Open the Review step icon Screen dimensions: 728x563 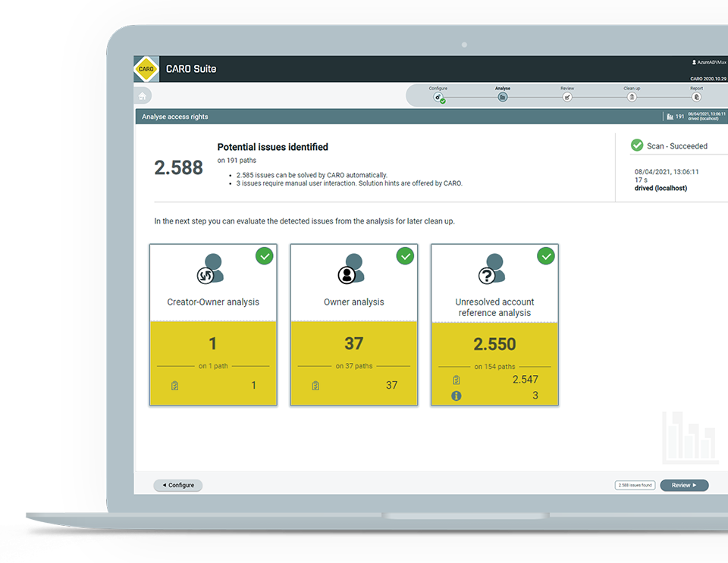(x=567, y=98)
